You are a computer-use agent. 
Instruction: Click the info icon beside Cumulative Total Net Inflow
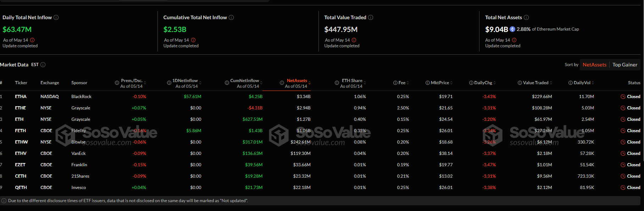(231, 17)
